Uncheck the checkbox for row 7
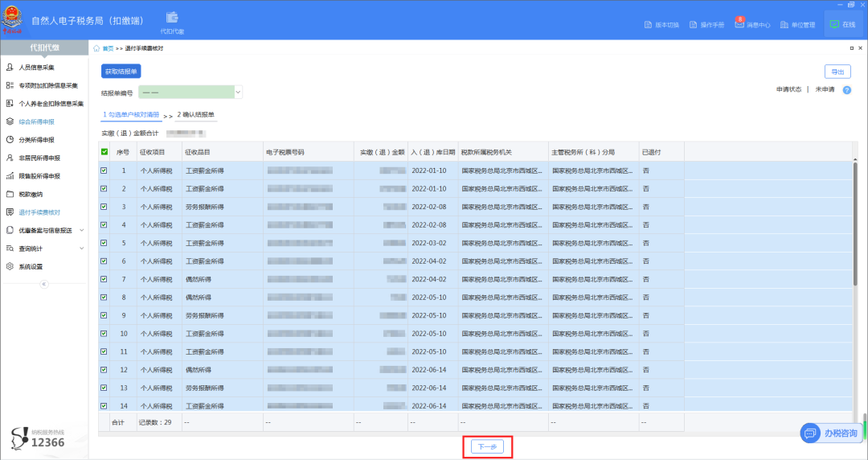Image resolution: width=868 pixels, height=460 pixels. [x=104, y=279]
